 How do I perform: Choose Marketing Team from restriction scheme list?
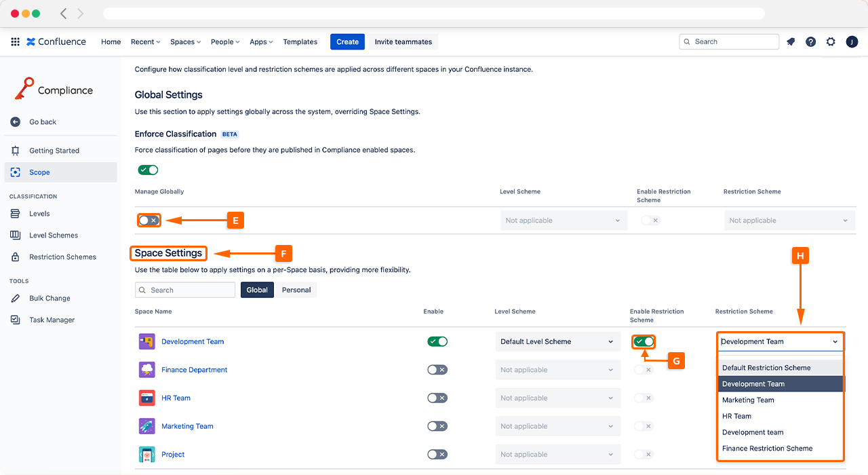tap(748, 400)
